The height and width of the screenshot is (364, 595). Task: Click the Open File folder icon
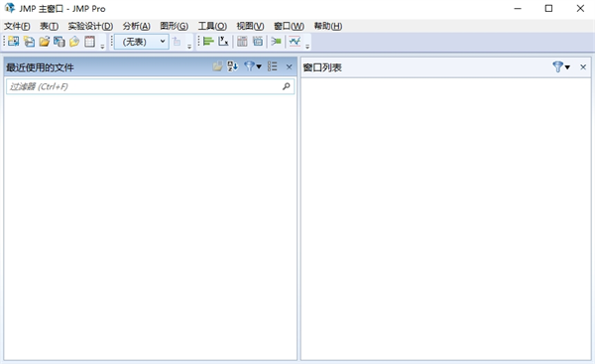pos(45,41)
